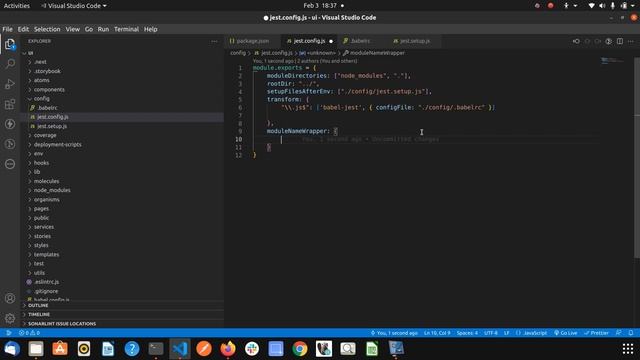The height and width of the screenshot is (360, 640).
Task: Toggle Go Live server in status bar
Action: click(x=565, y=333)
